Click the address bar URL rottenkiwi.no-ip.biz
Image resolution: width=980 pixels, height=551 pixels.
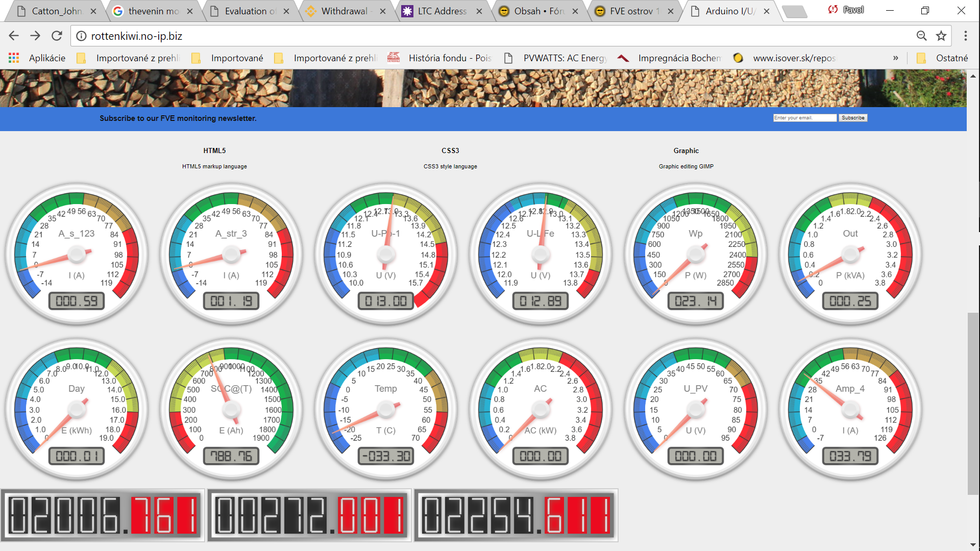tap(136, 36)
